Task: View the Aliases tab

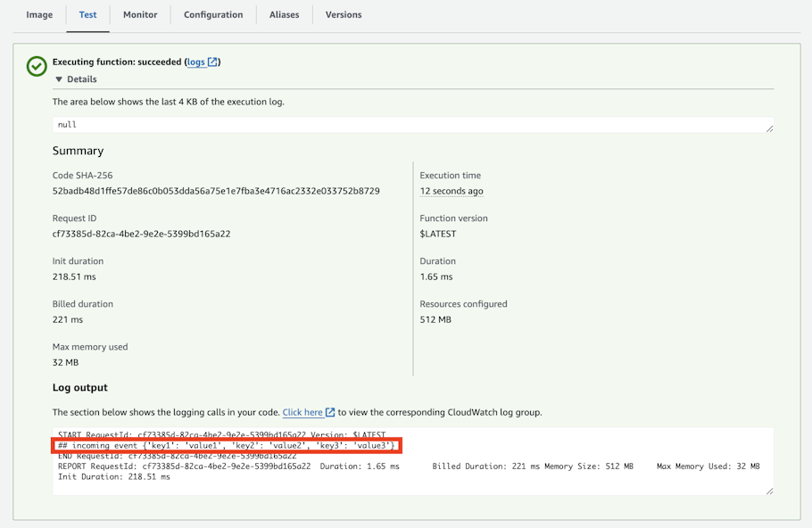Action: click(x=284, y=14)
